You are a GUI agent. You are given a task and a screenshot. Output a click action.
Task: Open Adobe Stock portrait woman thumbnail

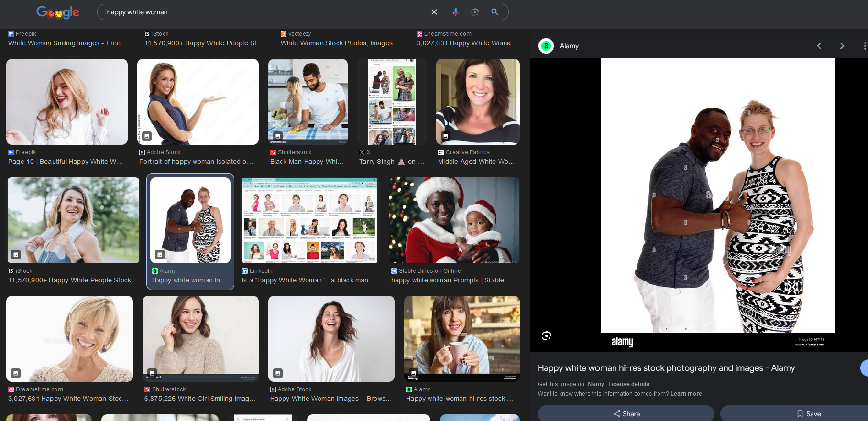(x=198, y=102)
